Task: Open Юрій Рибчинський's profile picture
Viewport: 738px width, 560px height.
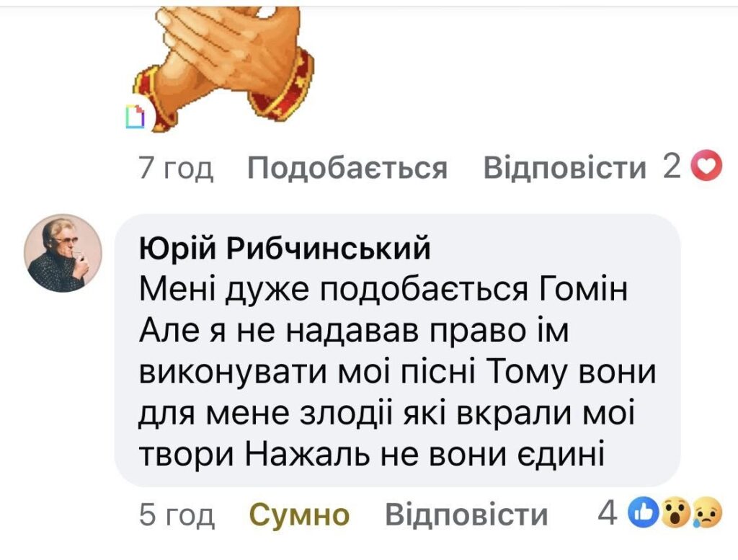Action: pyautogui.click(x=63, y=253)
